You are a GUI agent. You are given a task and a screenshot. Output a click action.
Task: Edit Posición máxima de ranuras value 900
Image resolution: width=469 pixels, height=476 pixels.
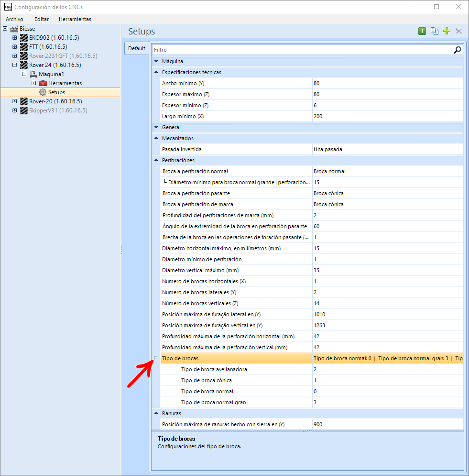coord(388,424)
